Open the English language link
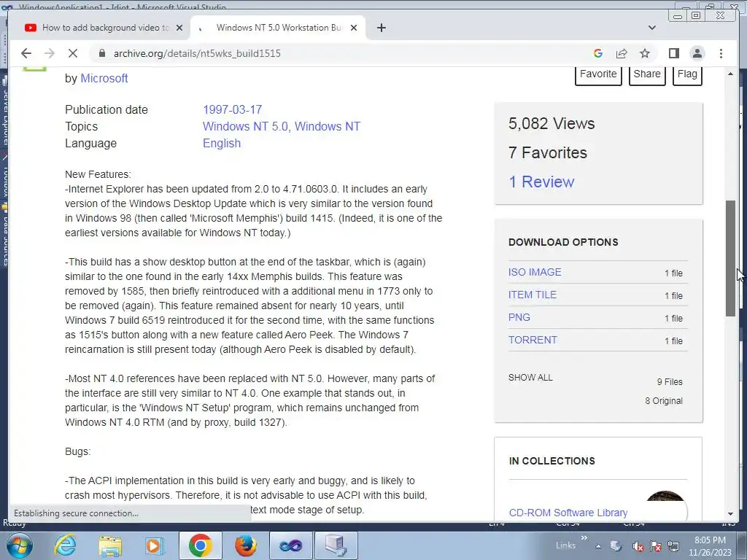Viewport: 747px width, 560px height. tap(222, 144)
